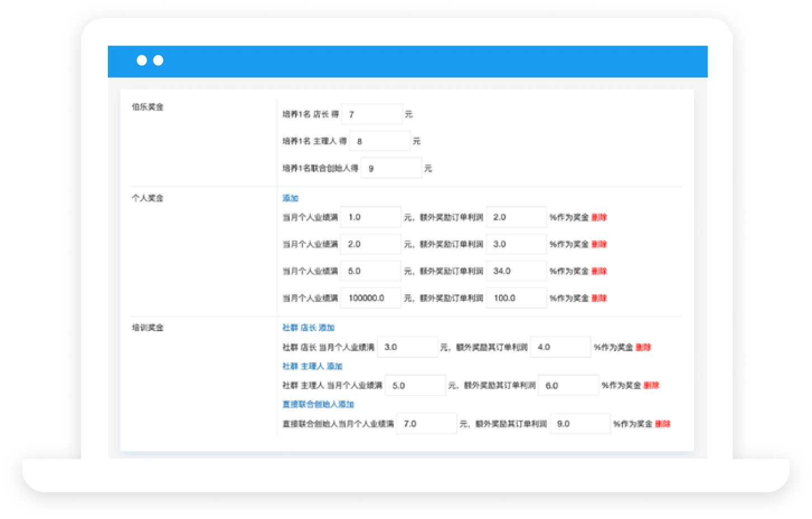Click the 培养1名 主理人 bonus input field
Image resolution: width=812 pixels, height=519 pixels.
[379, 141]
